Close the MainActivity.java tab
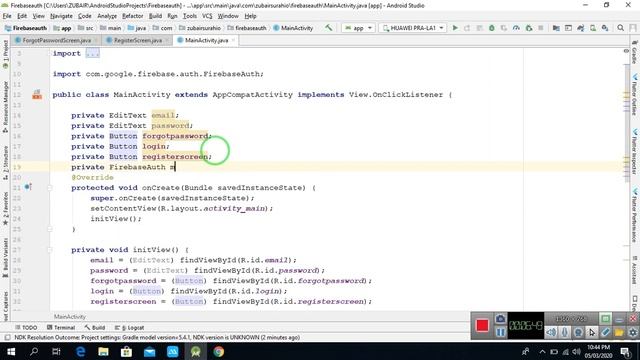The width and height of the screenshot is (640, 360). point(233,40)
